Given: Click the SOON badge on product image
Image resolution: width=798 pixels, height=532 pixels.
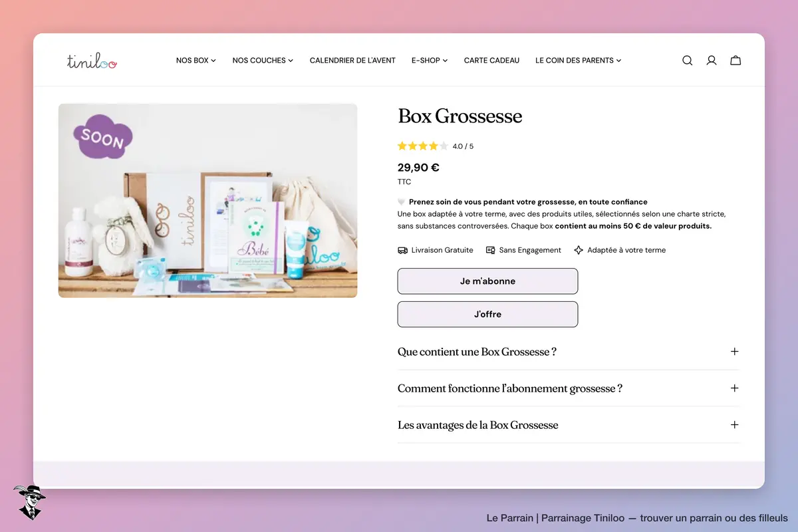Looking at the screenshot, I should click(x=102, y=137).
